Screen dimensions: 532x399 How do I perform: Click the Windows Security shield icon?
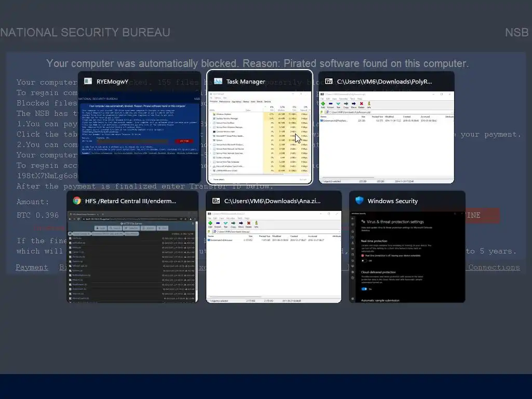(360, 200)
